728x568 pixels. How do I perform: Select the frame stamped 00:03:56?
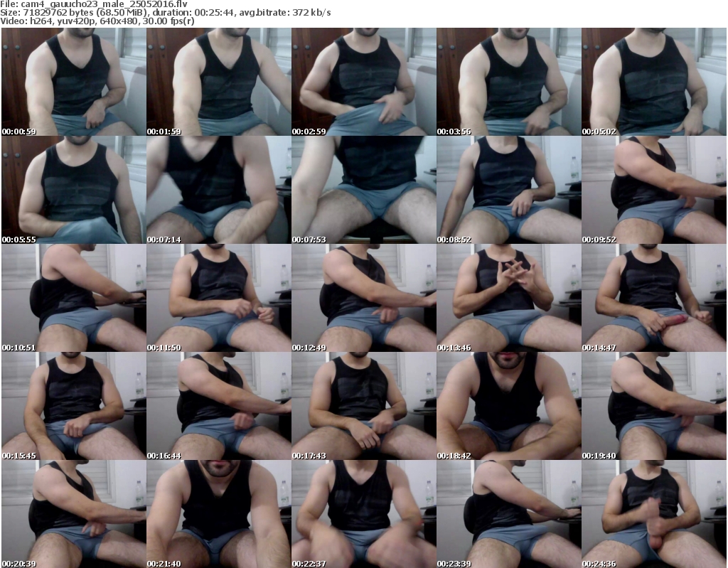point(509,82)
